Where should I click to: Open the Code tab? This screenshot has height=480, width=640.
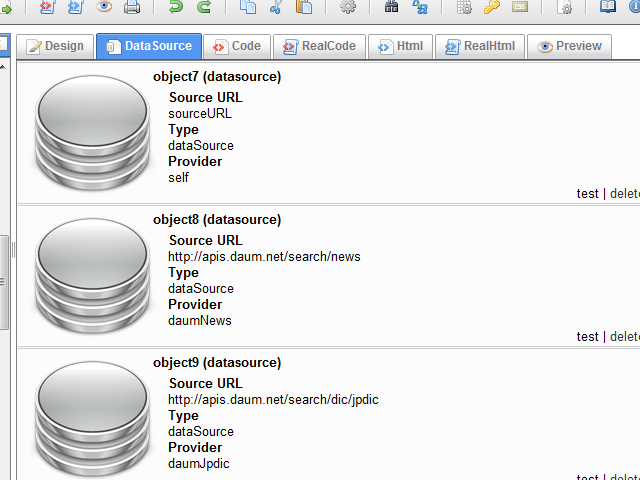[236, 46]
